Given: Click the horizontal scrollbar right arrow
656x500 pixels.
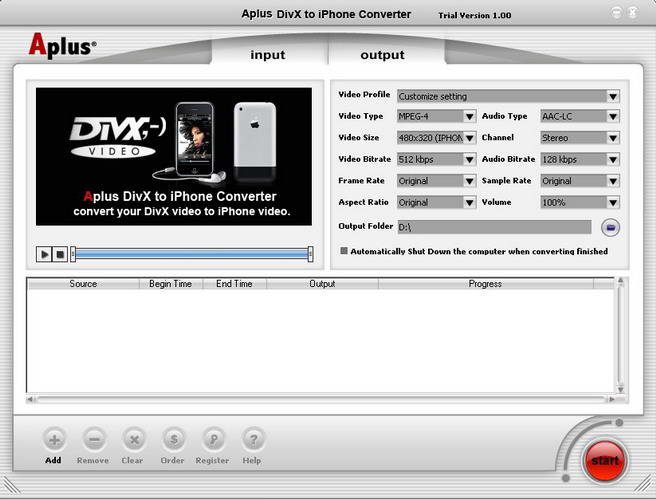Looking at the screenshot, I should coord(612,400).
